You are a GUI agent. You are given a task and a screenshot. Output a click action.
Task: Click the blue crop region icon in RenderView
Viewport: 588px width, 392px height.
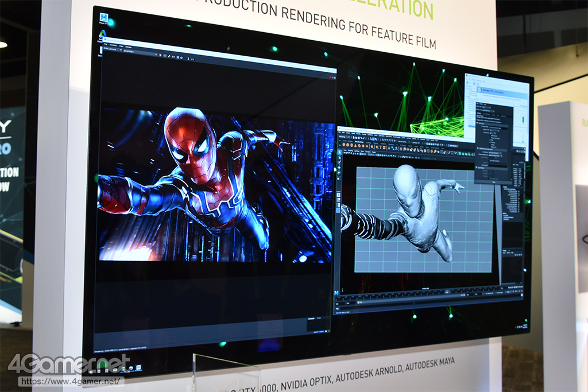pyautogui.click(x=178, y=57)
